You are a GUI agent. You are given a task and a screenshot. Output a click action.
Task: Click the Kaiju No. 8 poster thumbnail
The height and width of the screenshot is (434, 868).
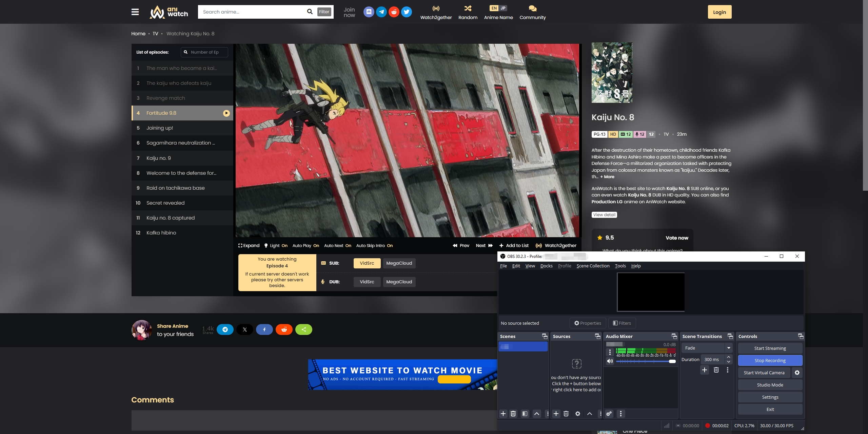612,73
